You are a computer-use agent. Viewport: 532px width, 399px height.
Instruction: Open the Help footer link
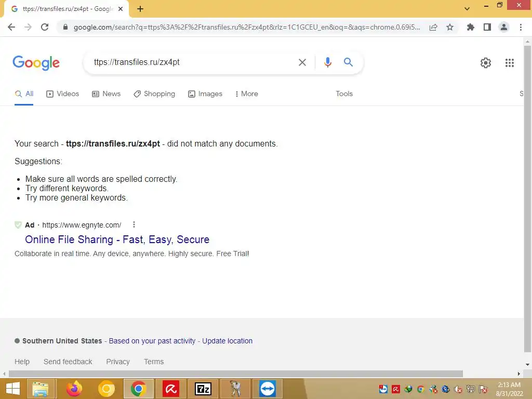22,362
